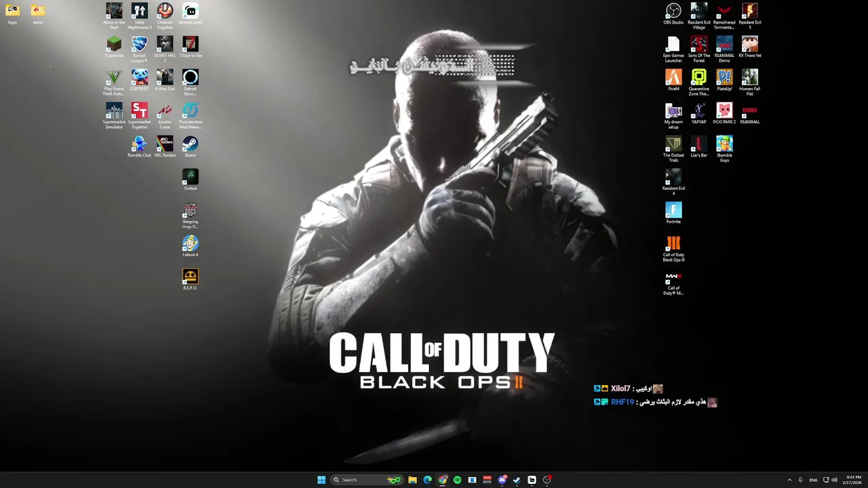Screen dimensions: 868x488
Task: Select REANIMAL full game icon
Action: (750, 114)
